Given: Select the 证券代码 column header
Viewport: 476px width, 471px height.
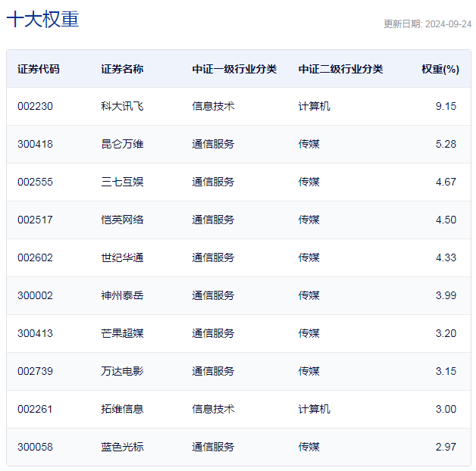Looking at the screenshot, I should 39,69.
